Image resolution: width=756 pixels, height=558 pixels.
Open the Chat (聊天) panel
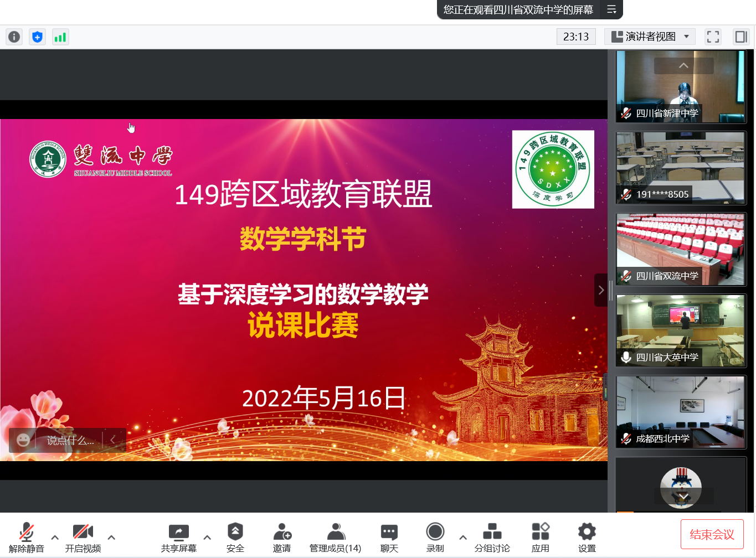(x=389, y=538)
